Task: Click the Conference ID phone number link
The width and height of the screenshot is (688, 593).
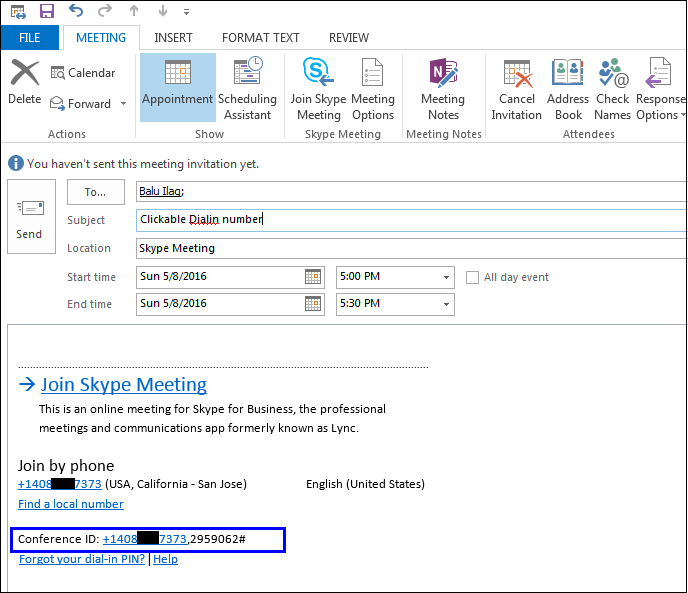Action: point(145,539)
